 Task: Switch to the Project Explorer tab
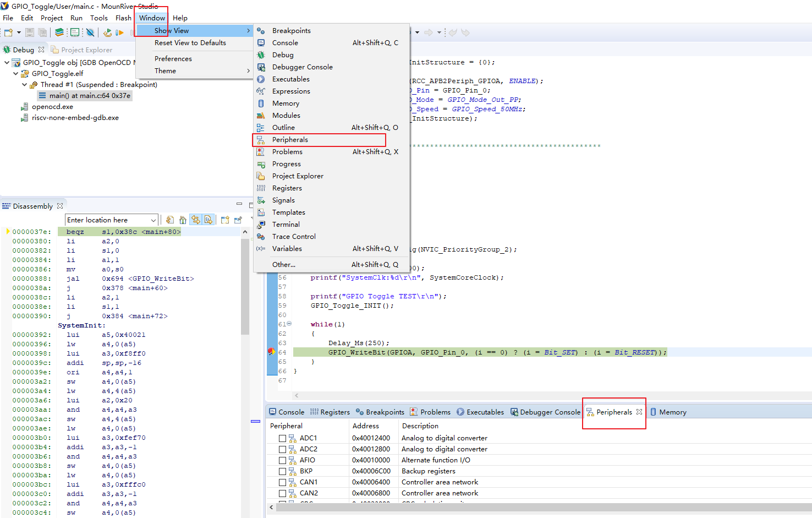[81, 50]
